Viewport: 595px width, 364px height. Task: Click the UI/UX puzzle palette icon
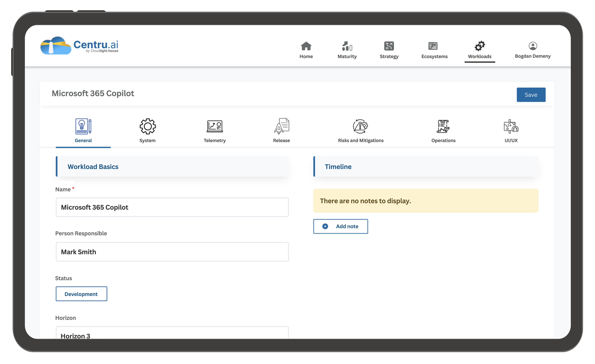[511, 126]
